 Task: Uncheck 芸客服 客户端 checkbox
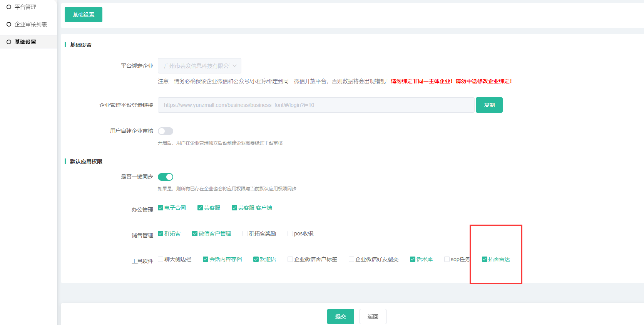click(x=234, y=208)
